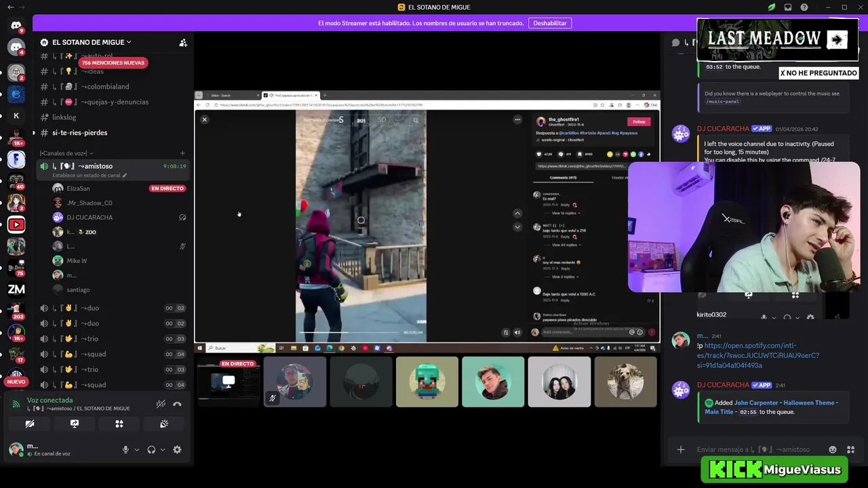The image size is (868, 488).
Task: Open help question mark icon
Action: pos(804,7)
